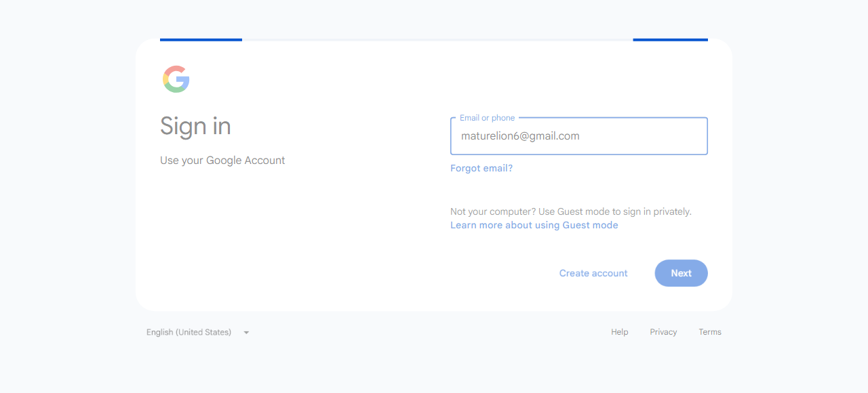Click the Sign in heading
This screenshot has width=868, height=393.
click(195, 126)
